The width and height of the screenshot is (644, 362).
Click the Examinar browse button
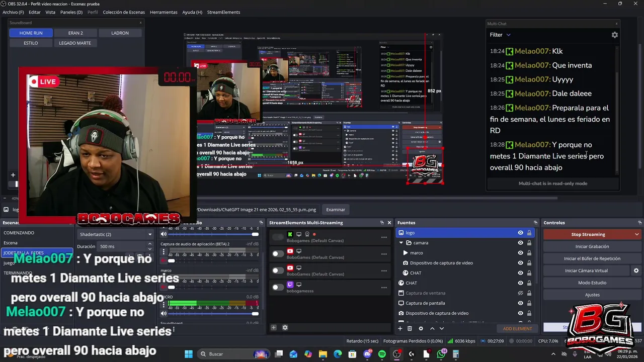tap(336, 210)
